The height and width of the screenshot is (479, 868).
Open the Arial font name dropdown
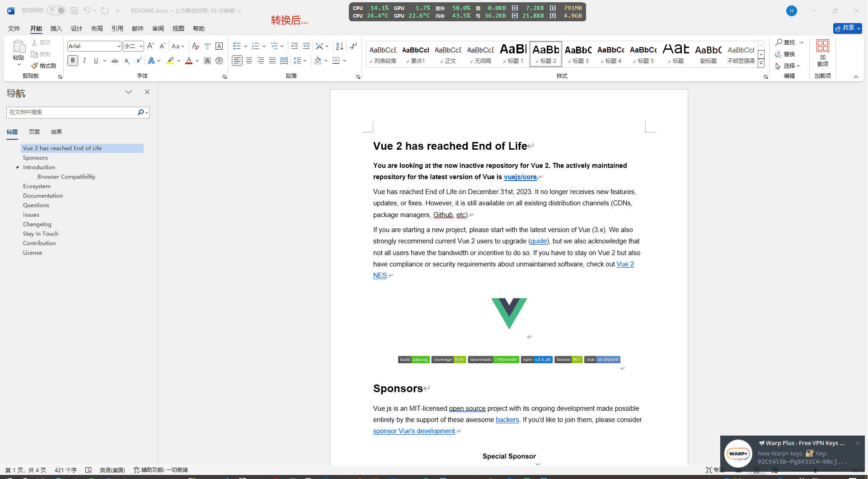coord(119,46)
